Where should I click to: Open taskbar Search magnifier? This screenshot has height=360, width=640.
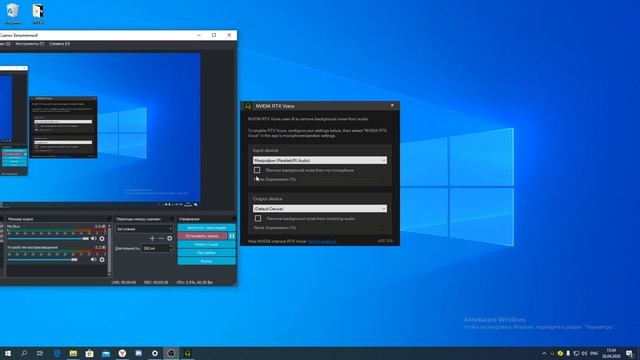coord(24,353)
